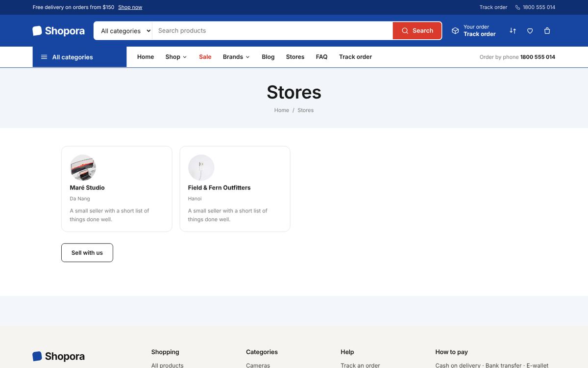The height and width of the screenshot is (368, 588).
Task: Expand the Shop menu chevron
Action: pyautogui.click(x=185, y=57)
